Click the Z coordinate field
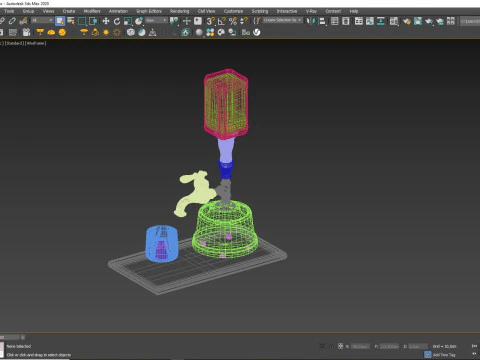Viewport: 480px width, 360px height. [x=418, y=346]
